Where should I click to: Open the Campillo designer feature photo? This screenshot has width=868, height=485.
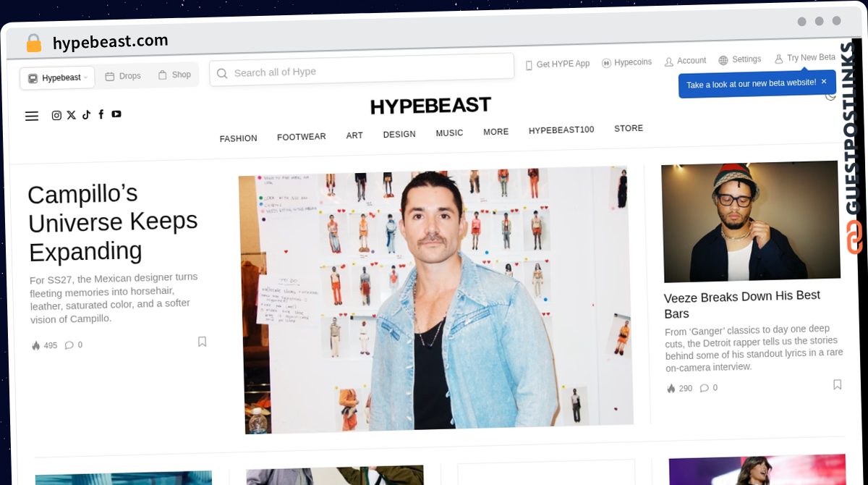click(436, 301)
